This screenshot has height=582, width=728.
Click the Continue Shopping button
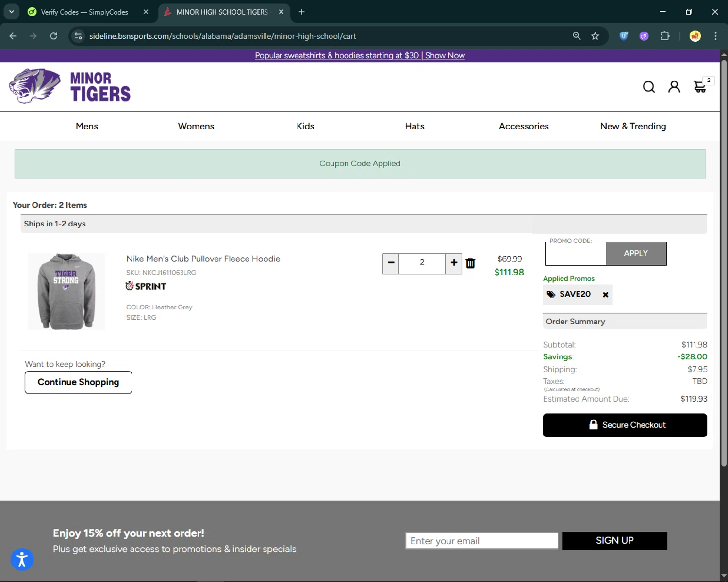[x=78, y=382]
